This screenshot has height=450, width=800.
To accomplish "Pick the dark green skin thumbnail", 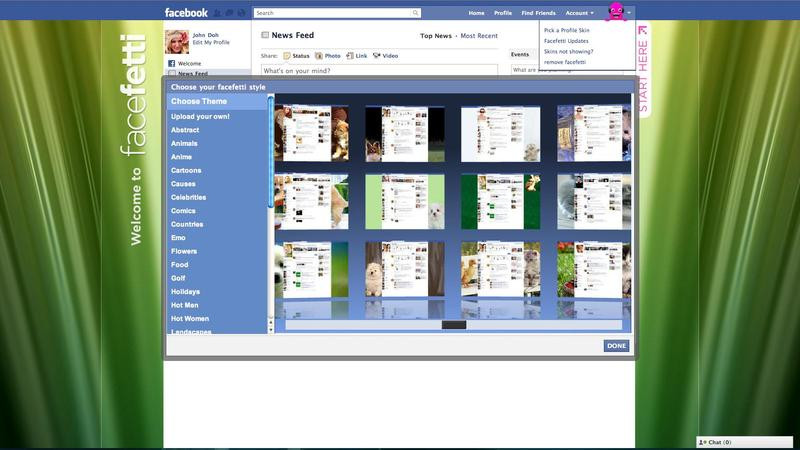I will (x=501, y=202).
